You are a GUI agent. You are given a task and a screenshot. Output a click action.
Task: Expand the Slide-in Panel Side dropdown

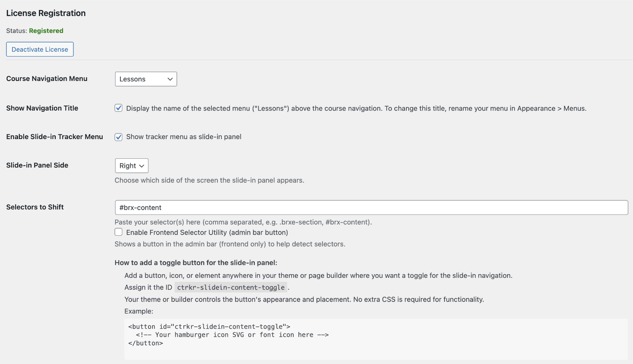(x=131, y=166)
